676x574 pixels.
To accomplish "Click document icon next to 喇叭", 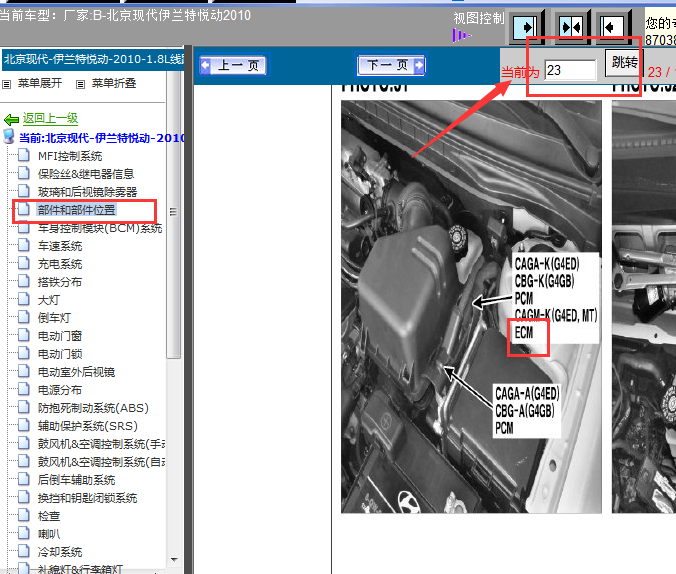I will pos(24,533).
